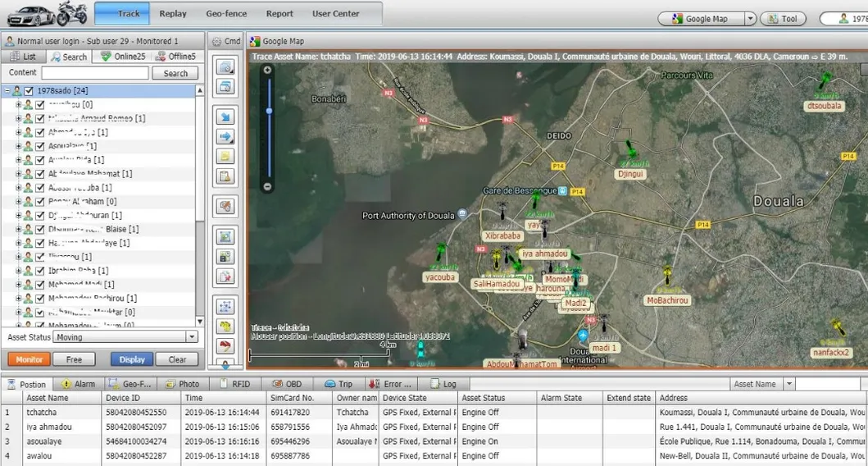Toggle checkbox for Mohamadou Bachirou [1]
The height and width of the screenshot is (466, 868).
coord(40,298)
